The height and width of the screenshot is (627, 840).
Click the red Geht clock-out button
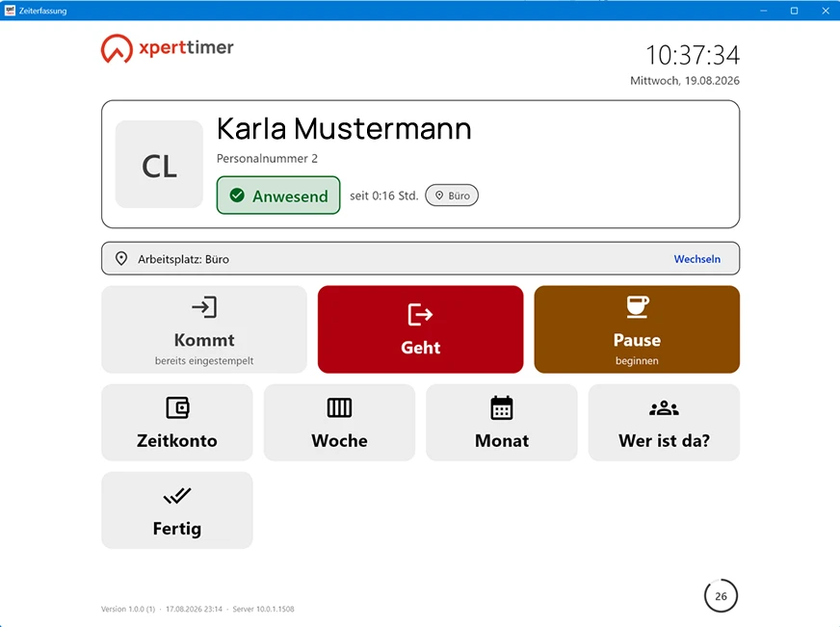(420, 329)
